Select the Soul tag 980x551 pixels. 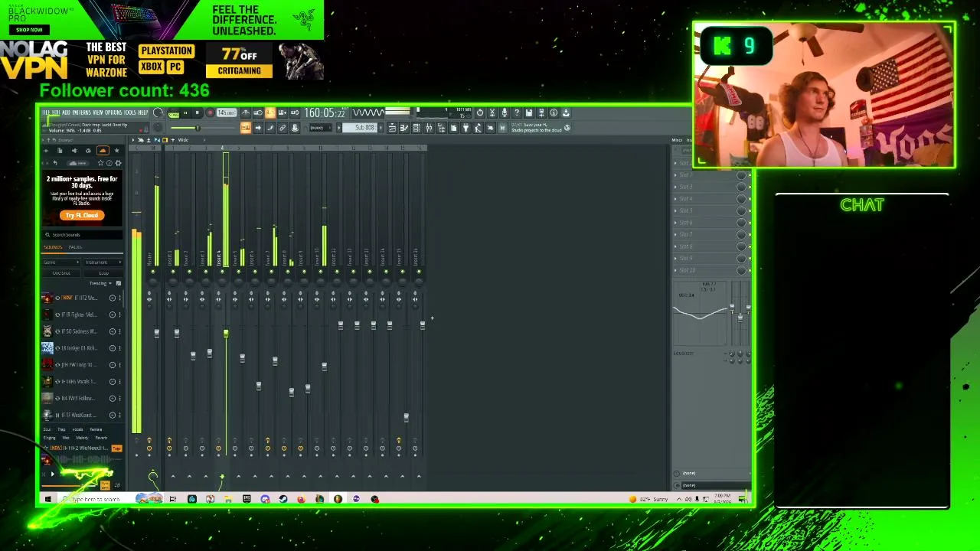tap(47, 429)
